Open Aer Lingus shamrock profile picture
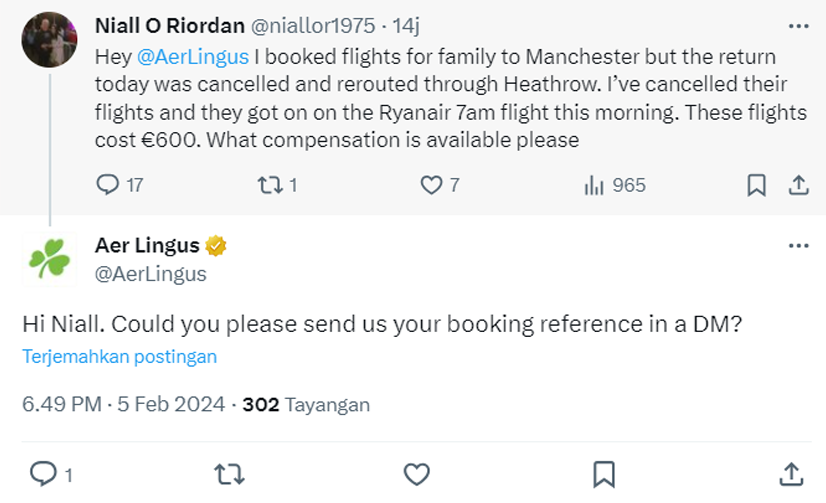 (x=50, y=259)
